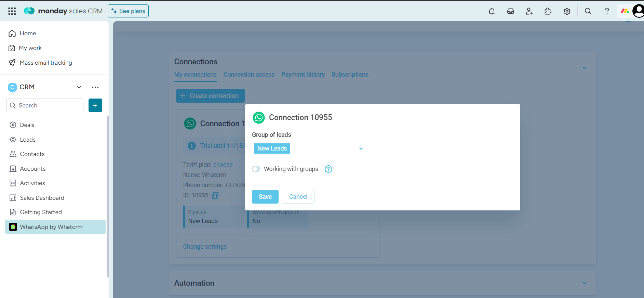Expand the CRM workspace chevron

(79, 87)
